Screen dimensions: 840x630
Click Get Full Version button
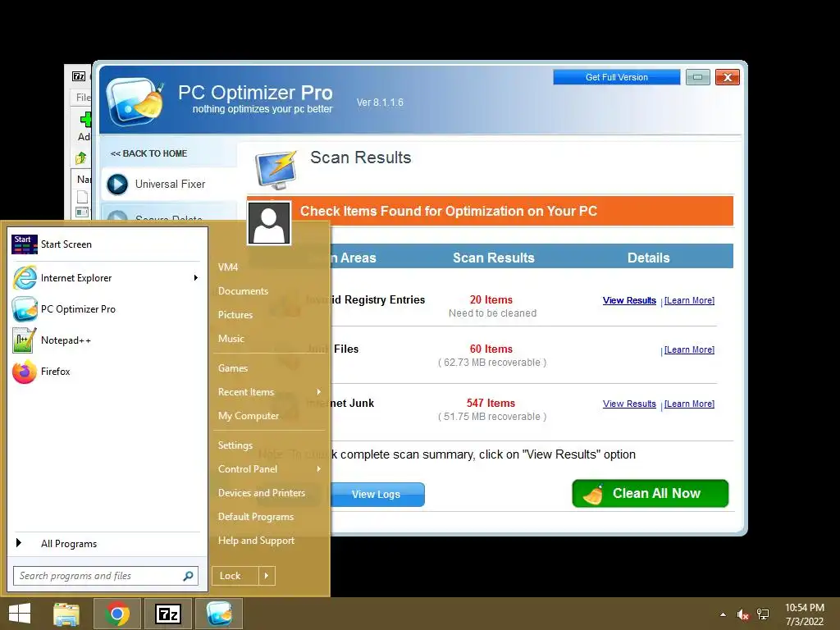(617, 77)
